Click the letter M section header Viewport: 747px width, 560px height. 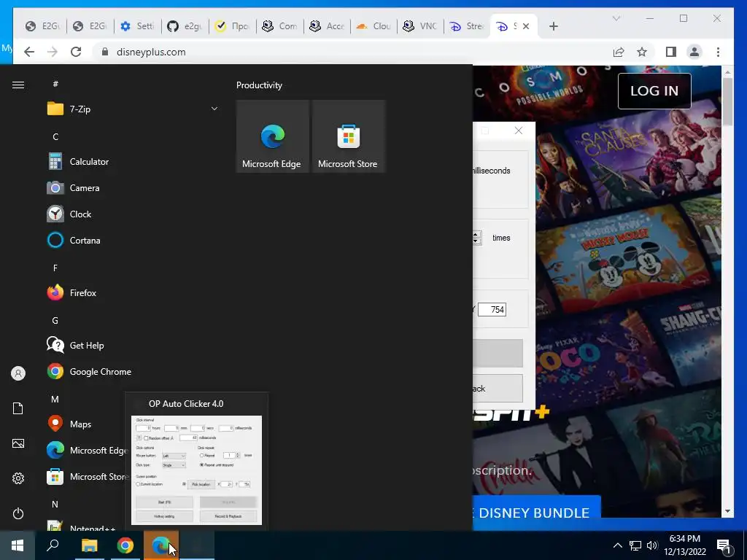click(x=55, y=399)
